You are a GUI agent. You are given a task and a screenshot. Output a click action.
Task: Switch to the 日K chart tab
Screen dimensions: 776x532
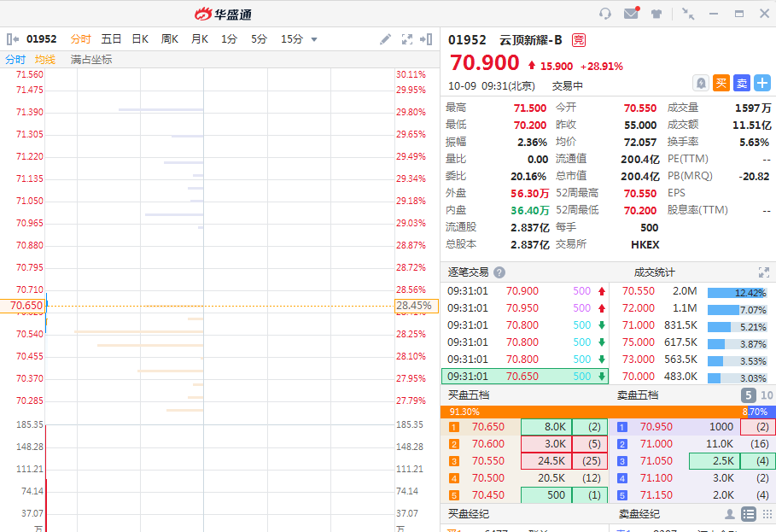(x=140, y=39)
